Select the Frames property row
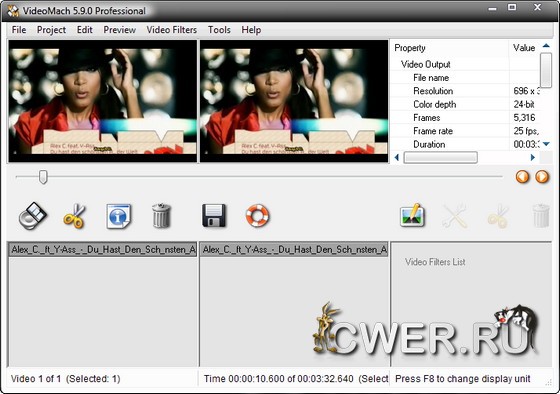The width and height of the screenshot is (560, 394). coord(465,118)
